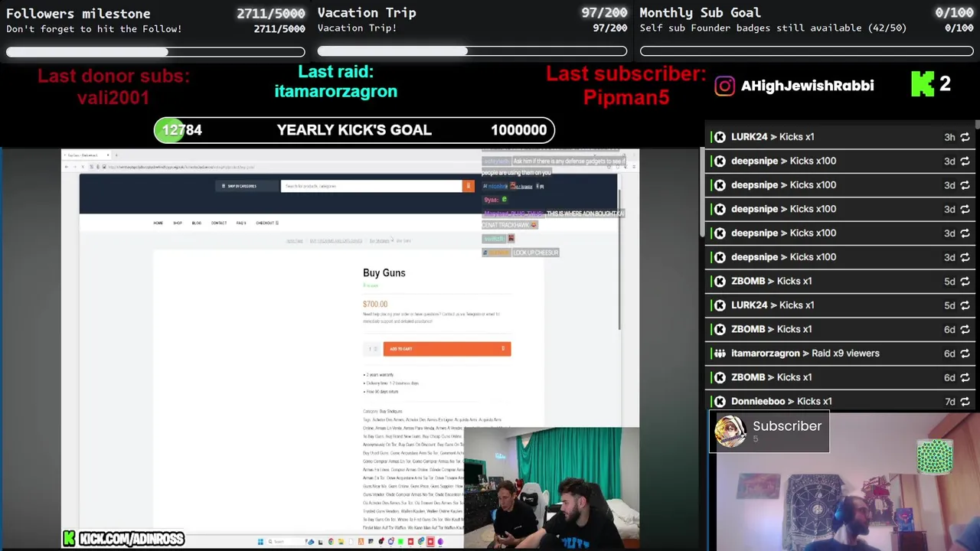Click the raid viewers icon beside itamarorzagron
The height and width of the screenshot is (551, 980).
coord(720,354)
